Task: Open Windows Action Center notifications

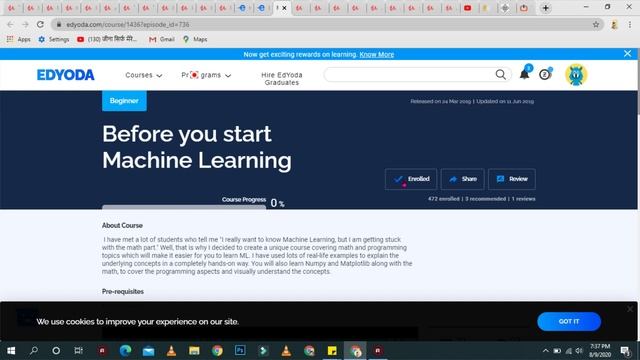Action: [625, 351]
